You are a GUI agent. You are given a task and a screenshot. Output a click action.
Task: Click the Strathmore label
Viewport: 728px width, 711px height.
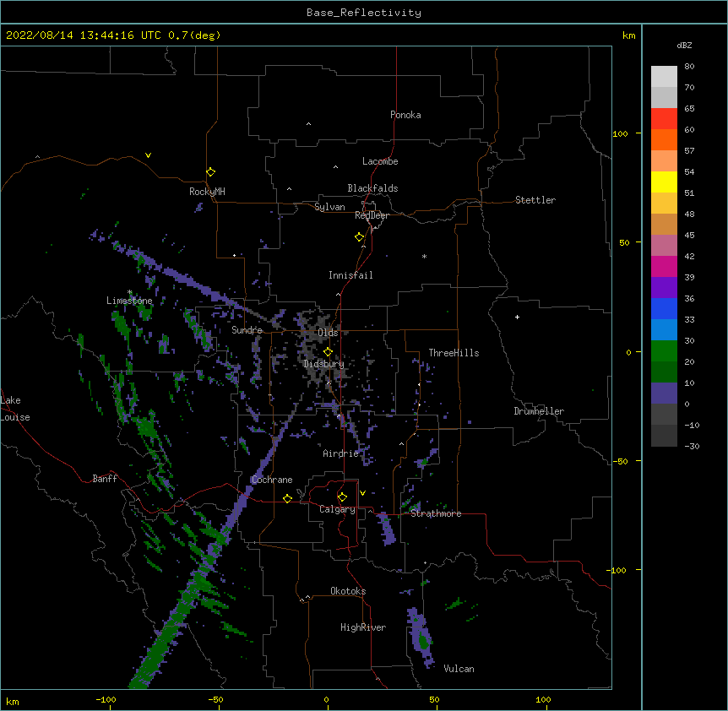(x=436, y=513)
